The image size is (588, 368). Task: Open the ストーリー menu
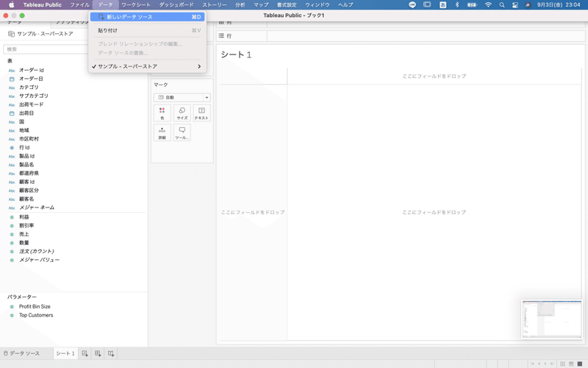tap(215, 5)
